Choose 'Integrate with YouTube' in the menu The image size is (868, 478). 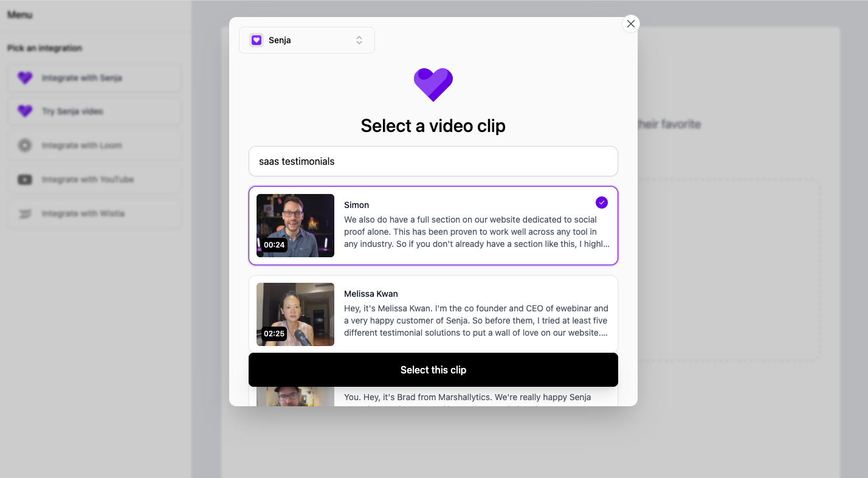[94, 179]
